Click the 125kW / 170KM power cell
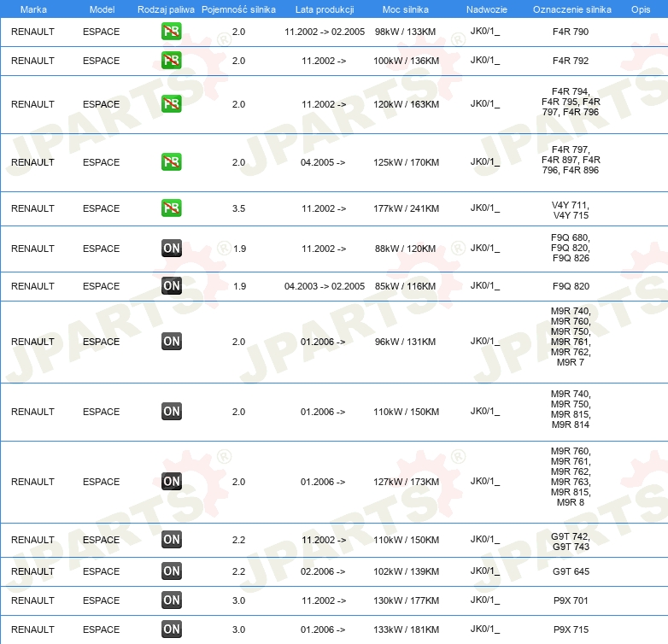The image size is (668, 644). [406, 162]
